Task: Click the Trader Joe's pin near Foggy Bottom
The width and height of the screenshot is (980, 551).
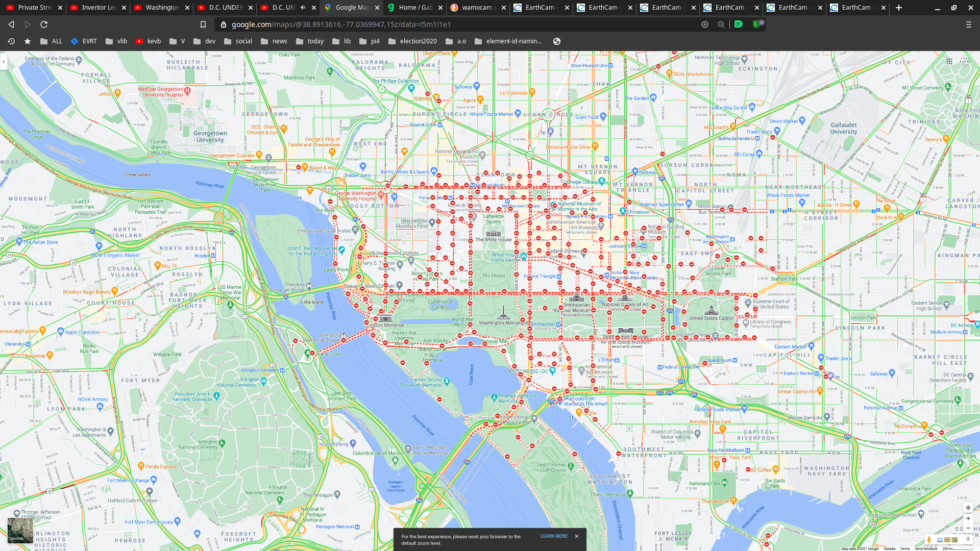Action: pyautogui.click(x=363, y=166)
